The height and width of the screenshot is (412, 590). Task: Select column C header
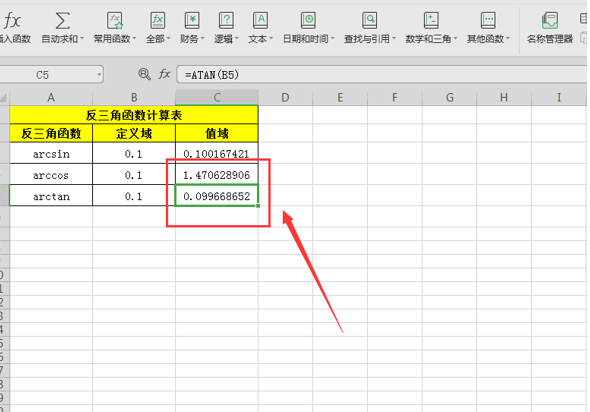pyautogui.click(x=217, y=98)
